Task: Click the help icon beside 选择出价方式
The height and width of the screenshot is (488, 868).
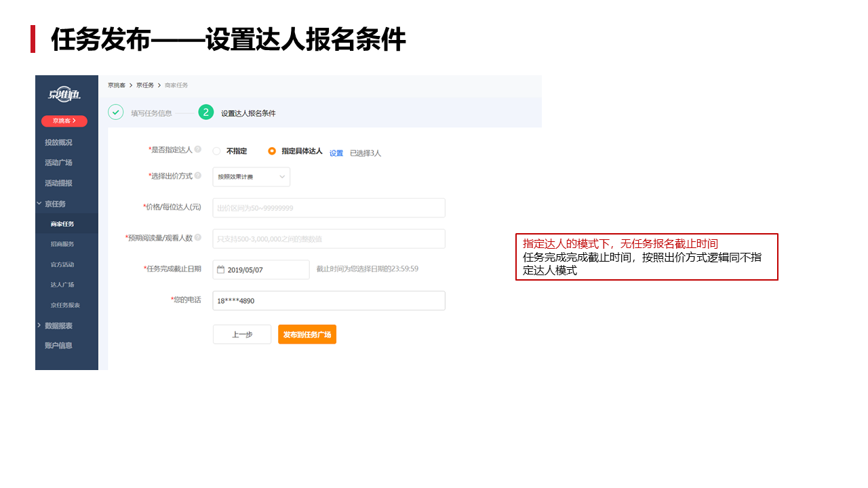Action: [x=198, y=175]
